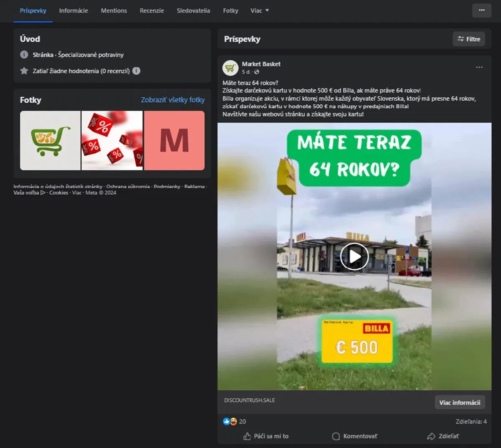Switch to the Informácie tab
This screenshot has width=501, height=448.
[73, 10]
